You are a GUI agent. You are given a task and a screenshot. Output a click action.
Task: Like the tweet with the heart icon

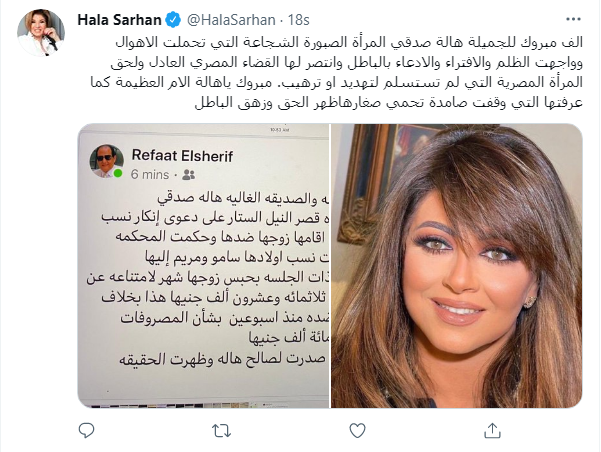click(357, 431)
